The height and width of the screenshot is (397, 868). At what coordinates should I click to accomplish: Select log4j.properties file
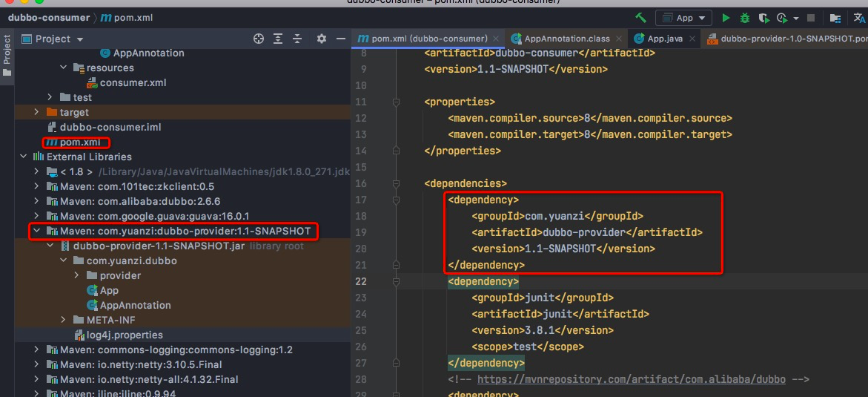[x=125, y=335]
